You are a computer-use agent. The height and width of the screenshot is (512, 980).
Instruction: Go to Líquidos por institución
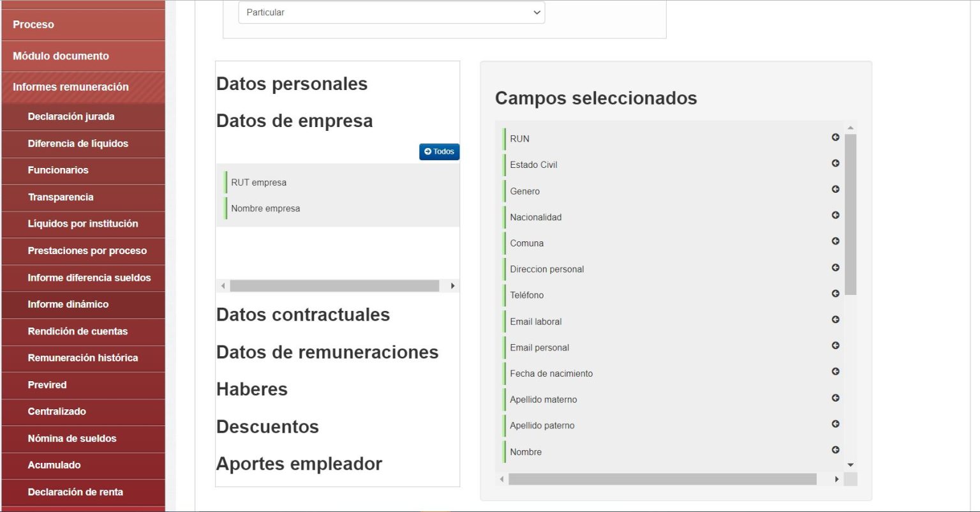pos(83,224)
